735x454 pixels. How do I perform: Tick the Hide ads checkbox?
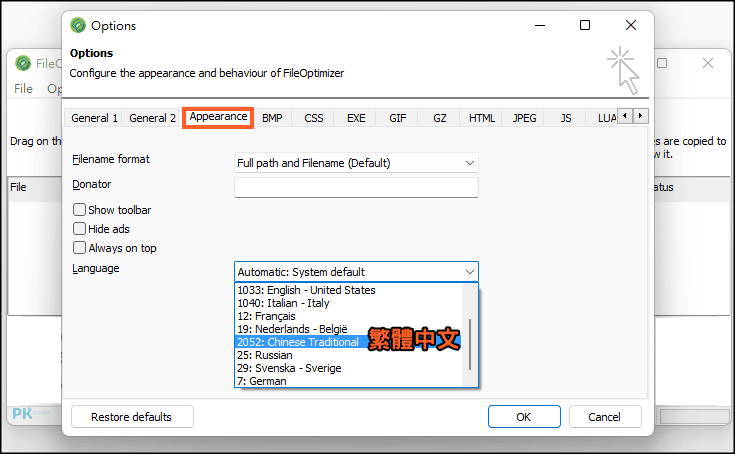[80, 229]
